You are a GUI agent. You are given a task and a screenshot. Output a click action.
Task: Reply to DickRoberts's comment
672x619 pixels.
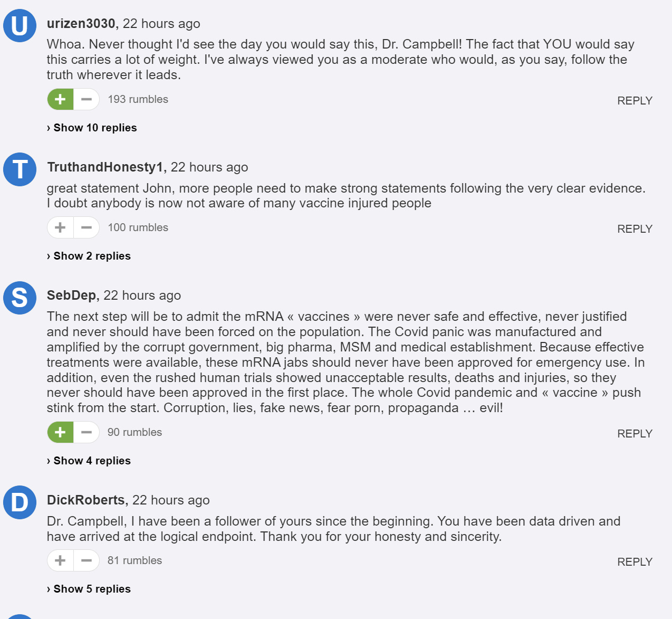(635, 562)
